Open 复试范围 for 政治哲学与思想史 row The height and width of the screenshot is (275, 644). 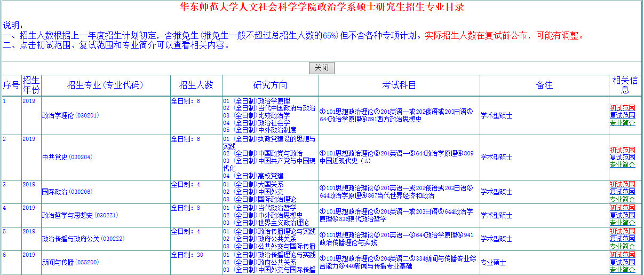tap(622, 215)
